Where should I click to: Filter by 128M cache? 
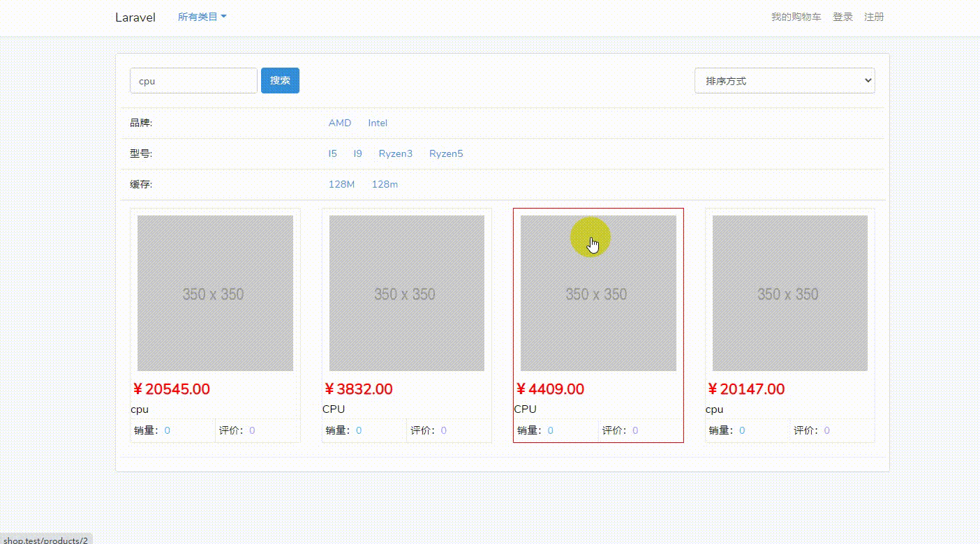point(341,184)
